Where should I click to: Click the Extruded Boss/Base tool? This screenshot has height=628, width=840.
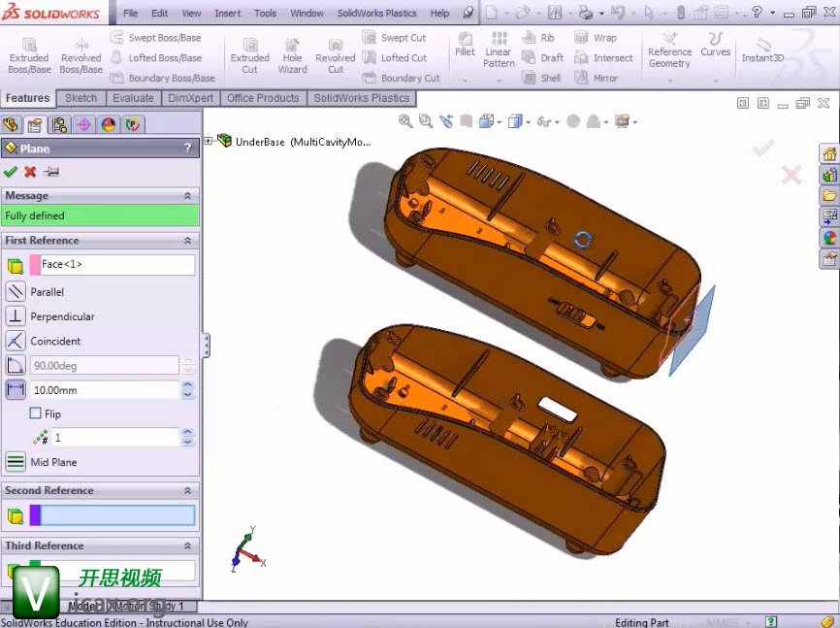click(29, 56)
